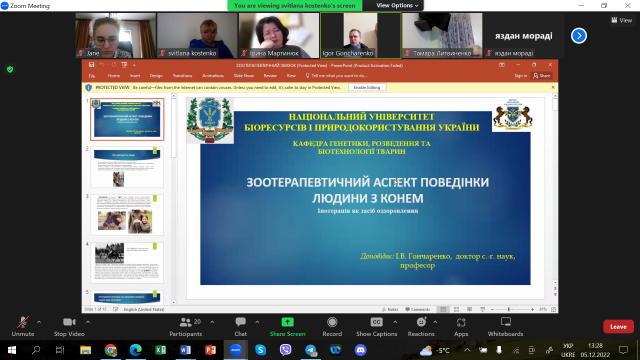Start PowerPoint Slide Show from status bar

(x=482, y=309)
